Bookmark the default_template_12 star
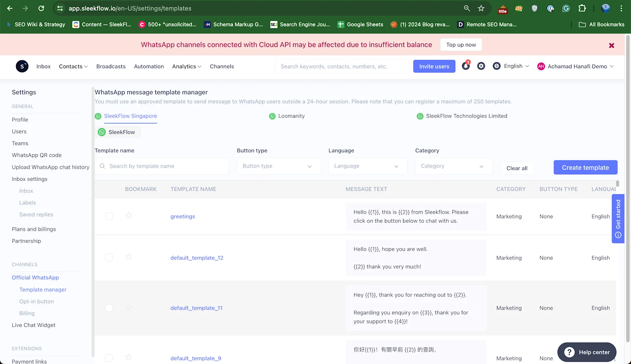Image resolution: width=631 pixels, height=364 pixels. tap(129, 257)
